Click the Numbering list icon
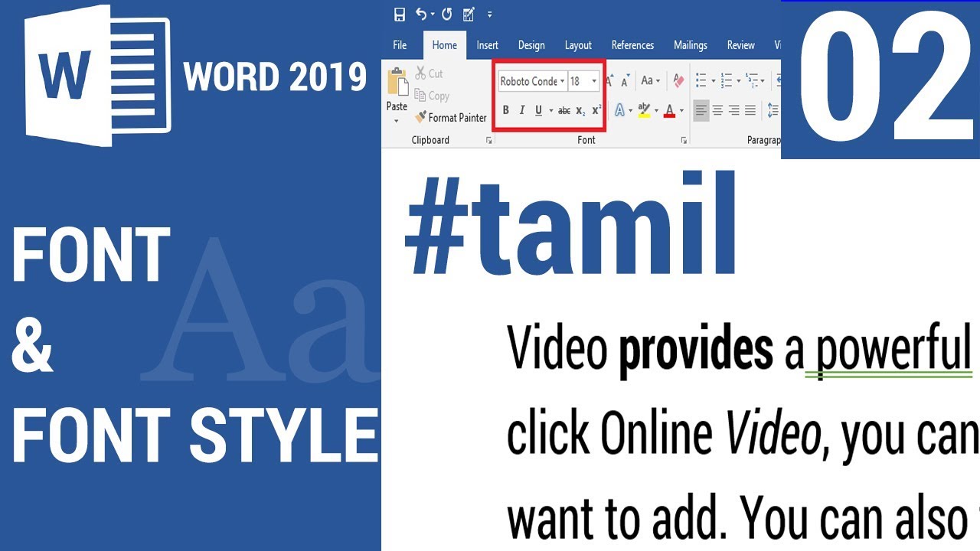 (x=727, y=80)
